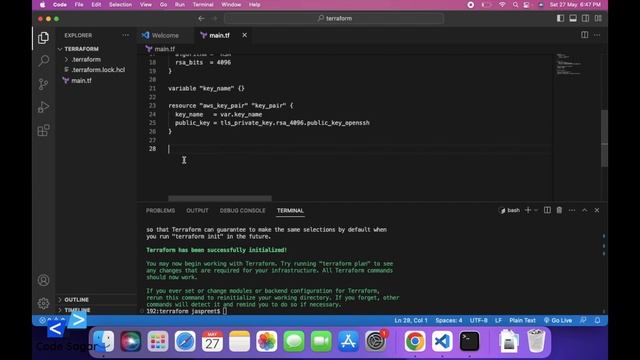Click the terraform command center search box
The width and height of the screenshot is (640, 360).
[334, 18]
